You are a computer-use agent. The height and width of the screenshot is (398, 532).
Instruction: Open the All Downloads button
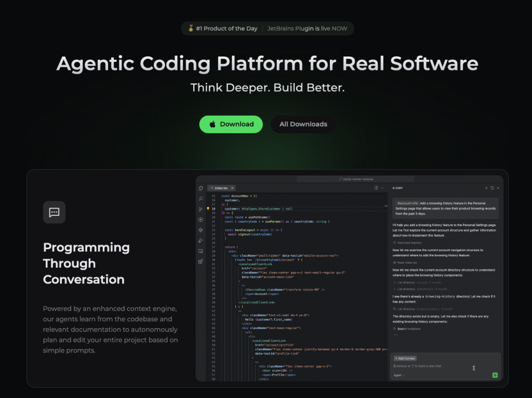pos(303,124)
